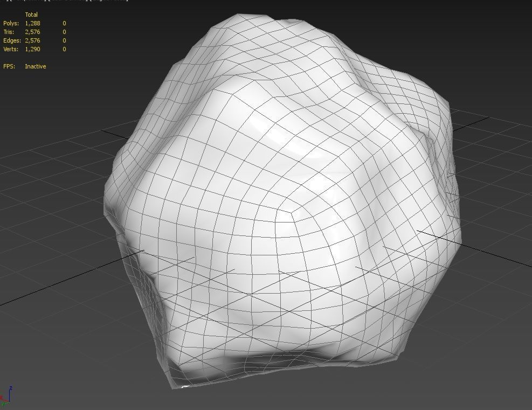Click the "FPS:" statistics label

point(9,66)
